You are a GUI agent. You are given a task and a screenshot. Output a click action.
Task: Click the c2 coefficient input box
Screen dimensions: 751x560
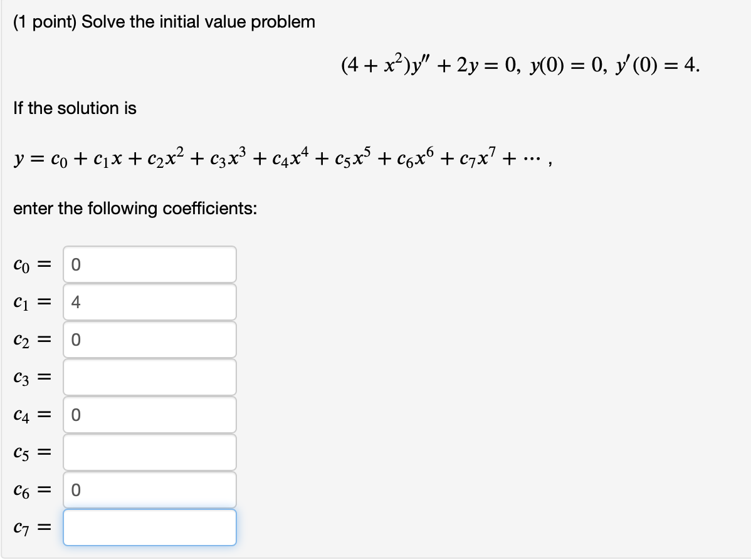point(149,340)
